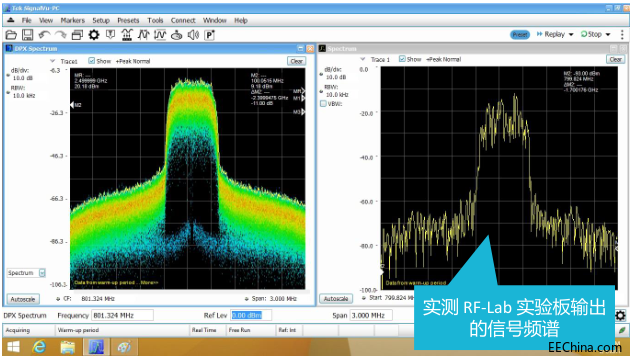Enable the VBW checkbox
630x360 pixels.
tap(323, 104)
